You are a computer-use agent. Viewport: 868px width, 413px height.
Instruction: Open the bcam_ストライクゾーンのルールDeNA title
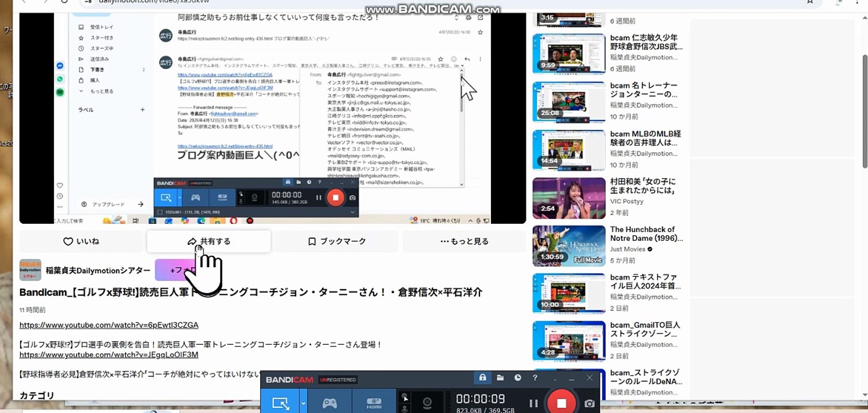646,377
